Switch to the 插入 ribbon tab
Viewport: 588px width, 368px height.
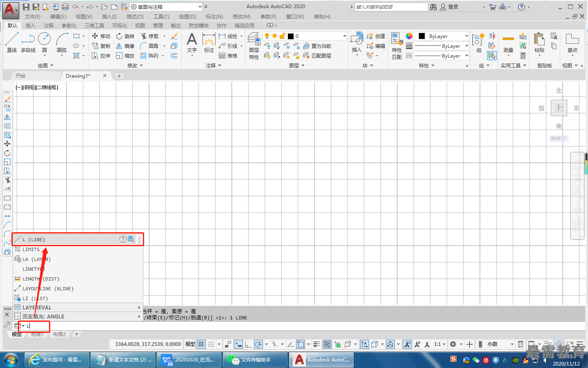coord(31,25)
